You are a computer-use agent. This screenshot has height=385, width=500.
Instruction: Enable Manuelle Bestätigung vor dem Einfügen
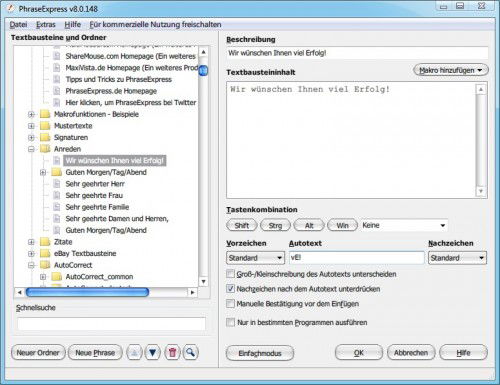[x=230, y=304]
